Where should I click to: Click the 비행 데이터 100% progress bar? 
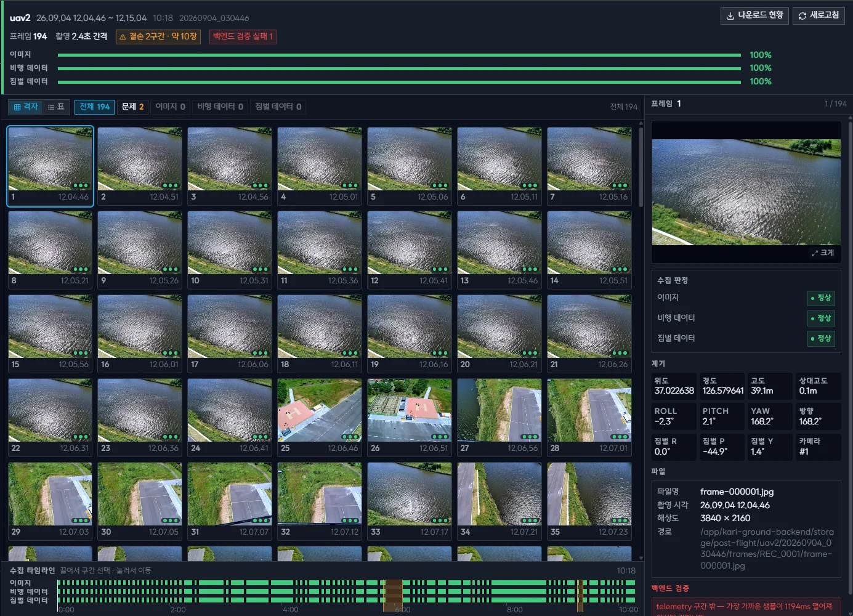(x=399, y=68)
